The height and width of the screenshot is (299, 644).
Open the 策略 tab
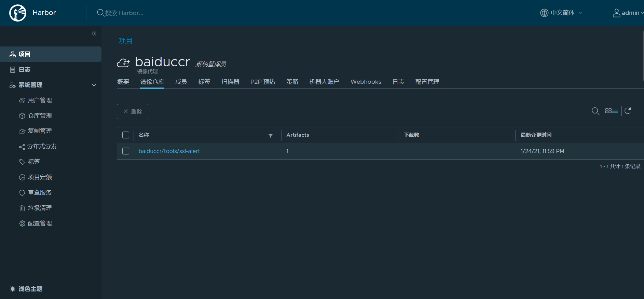coord(292,82)
